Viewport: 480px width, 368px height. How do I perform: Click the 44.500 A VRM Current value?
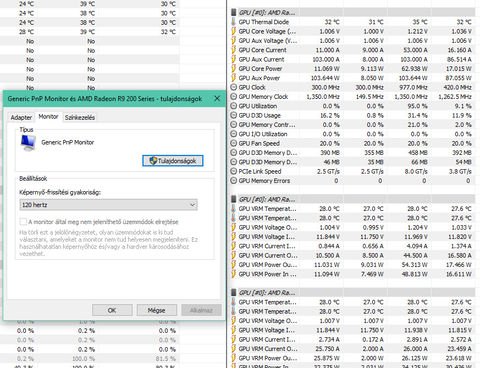click(414, 255)
